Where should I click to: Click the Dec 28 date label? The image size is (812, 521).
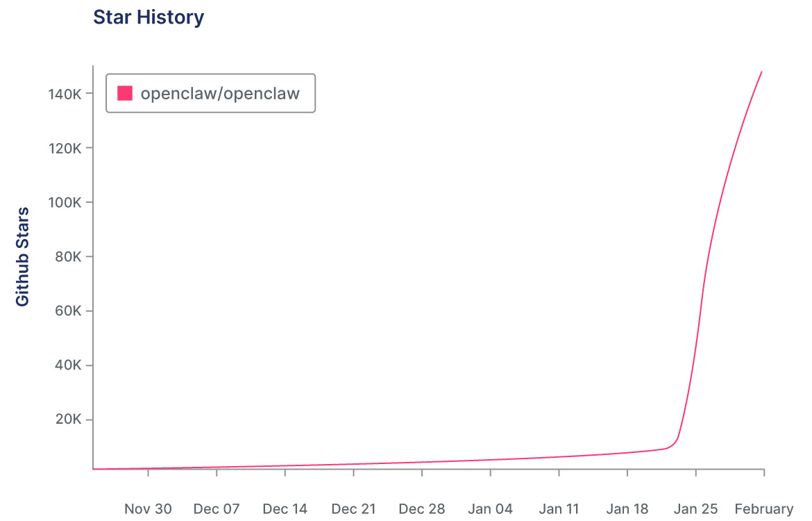(x=422, y=508)
